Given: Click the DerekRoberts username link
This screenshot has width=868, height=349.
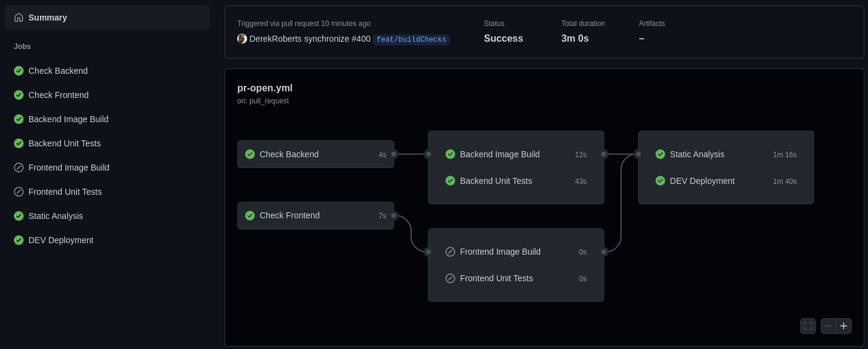Looking at the screenshot, I should (x=275, y=39).
